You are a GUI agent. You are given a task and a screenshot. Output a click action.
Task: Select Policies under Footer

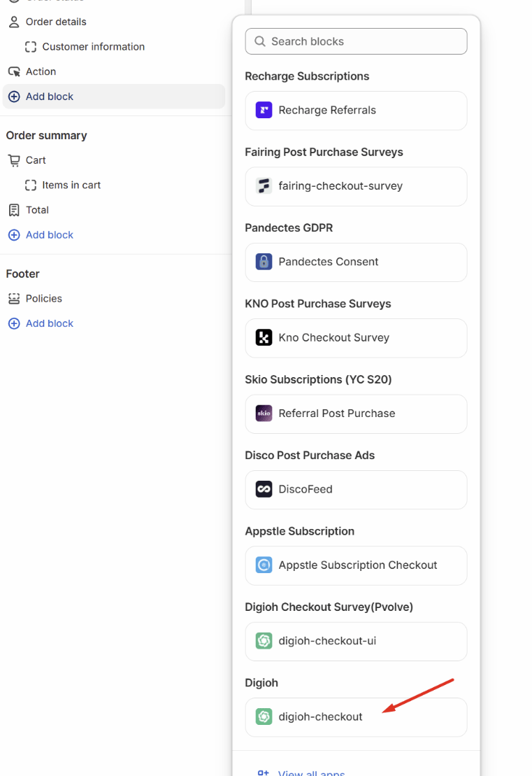(43, 299)
